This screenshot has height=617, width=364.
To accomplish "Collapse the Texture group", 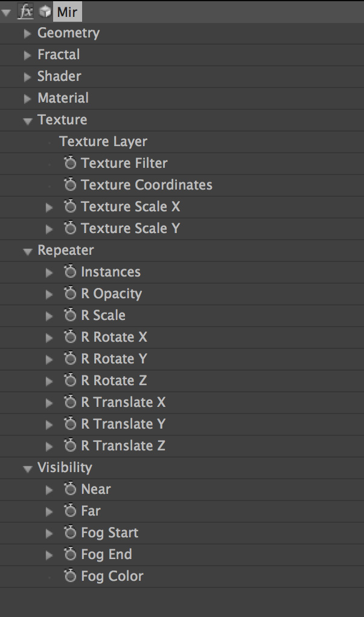I will tap(27, 121).
